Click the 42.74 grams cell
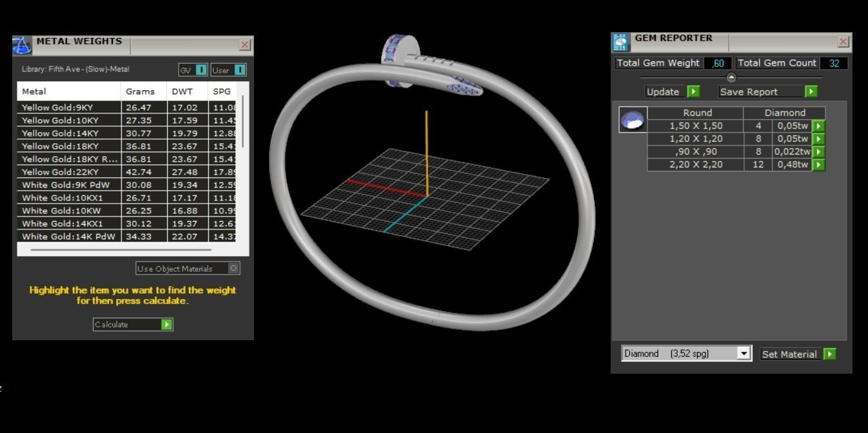This screenshot has width=868, height=433. click(144, 172)
